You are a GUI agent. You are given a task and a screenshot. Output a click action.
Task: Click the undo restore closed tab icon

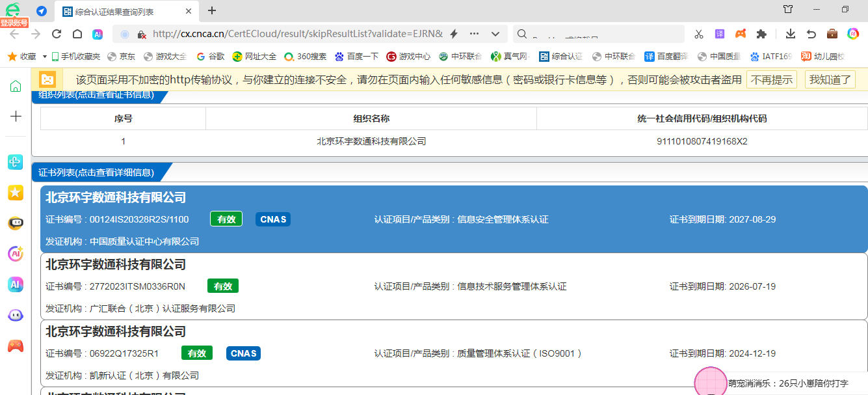(811, 34)
